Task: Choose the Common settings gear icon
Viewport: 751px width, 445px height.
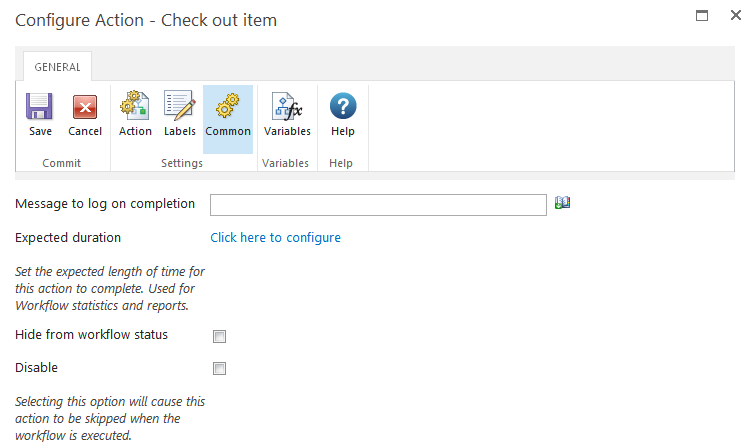Action: [x=228, y=106]
